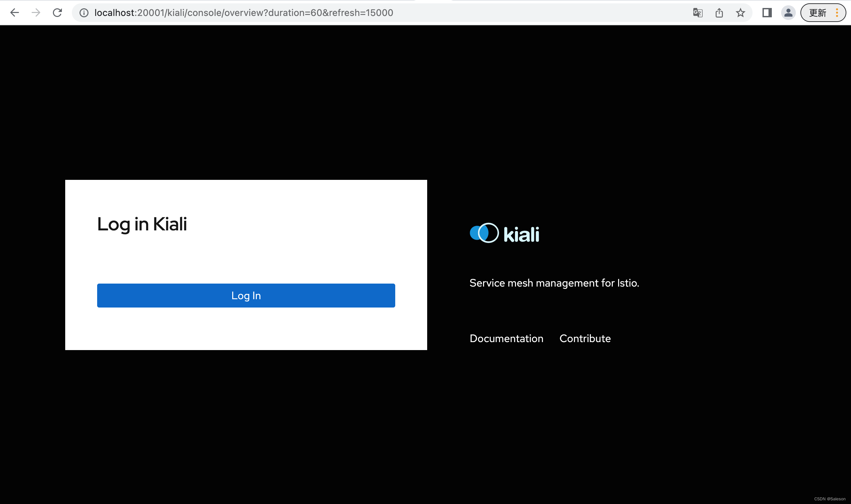The height and width of the screenshot is (504, 851).
Task: Open Chrome's three-dot menu
Action: (837, 13)
